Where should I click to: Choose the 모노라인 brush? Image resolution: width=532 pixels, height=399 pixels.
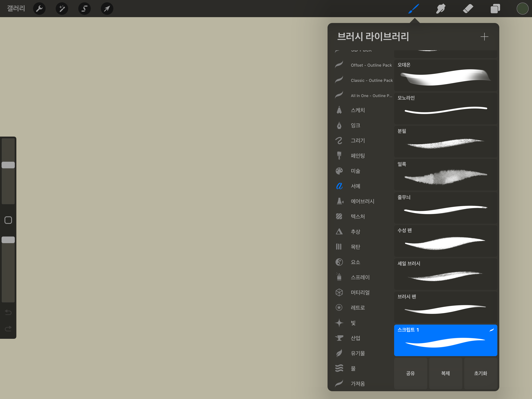[x=445, y=108]
